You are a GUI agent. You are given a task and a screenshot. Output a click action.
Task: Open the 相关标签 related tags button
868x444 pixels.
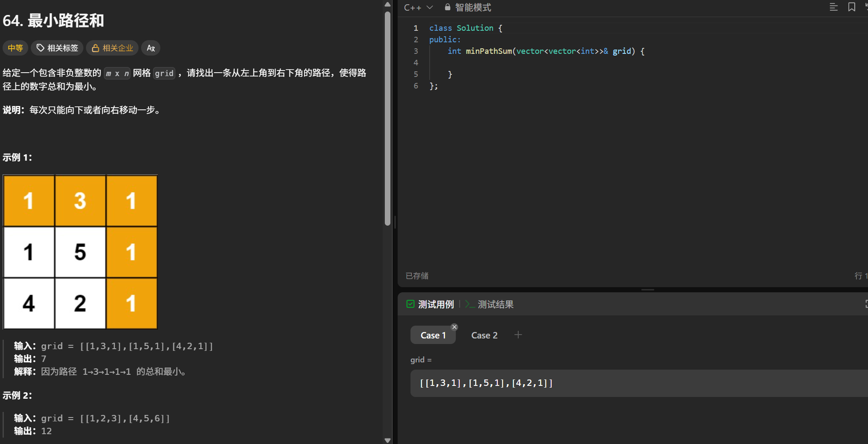(x=57, y=48)
